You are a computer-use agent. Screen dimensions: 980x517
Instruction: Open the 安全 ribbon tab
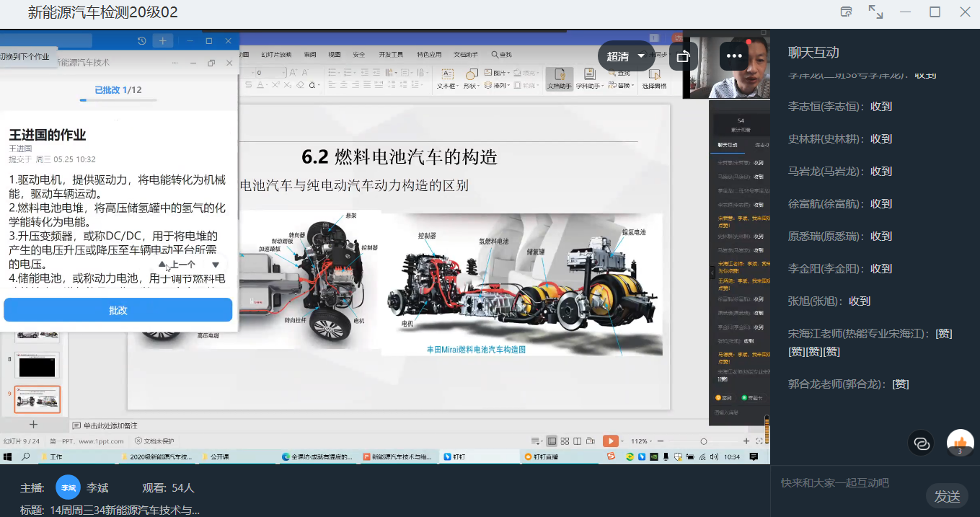point(359,54)
